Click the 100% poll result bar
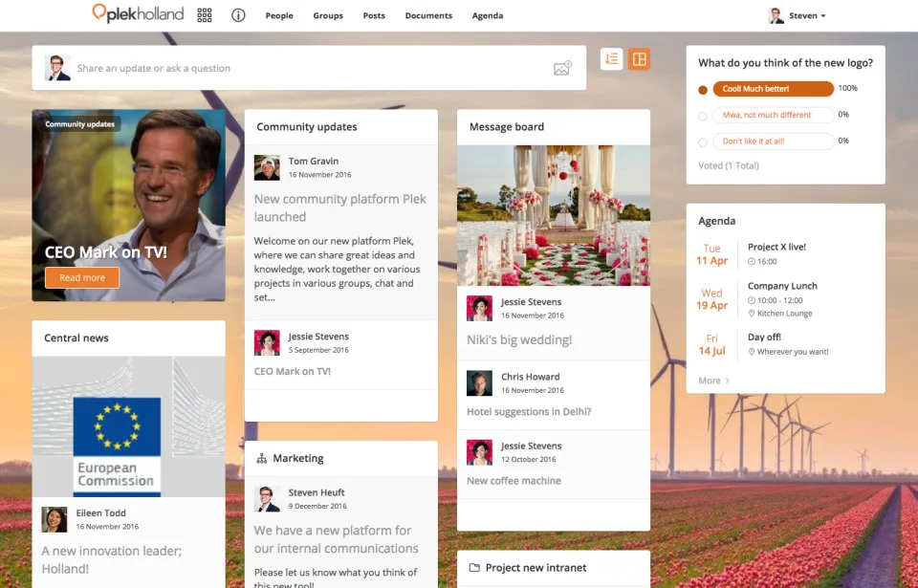 click(x=774, y=89)
